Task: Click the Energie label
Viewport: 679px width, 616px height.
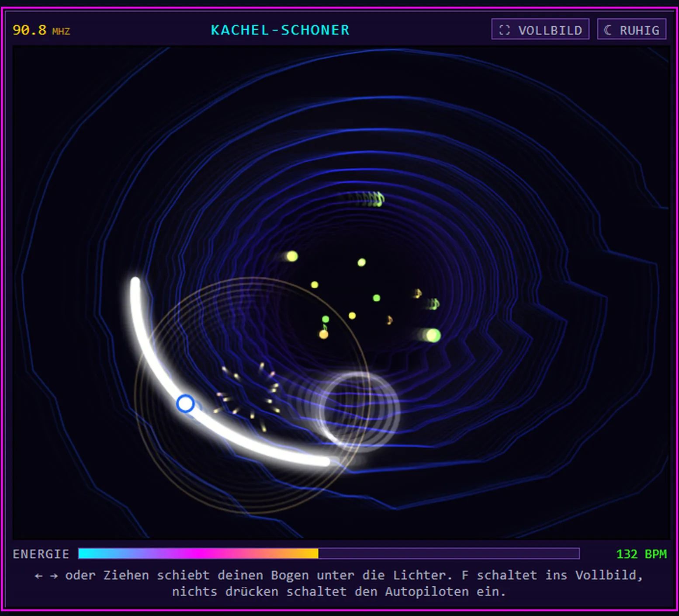Action: tap(41, 554)
